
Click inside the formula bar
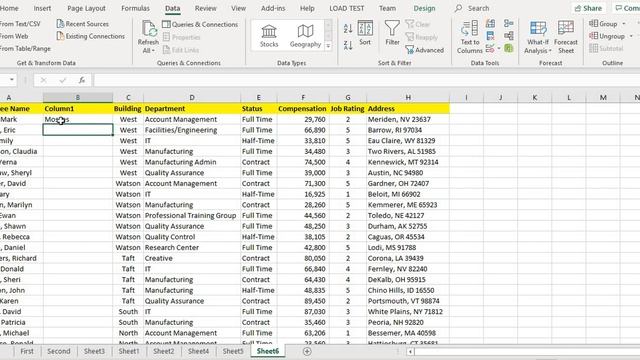367,80
